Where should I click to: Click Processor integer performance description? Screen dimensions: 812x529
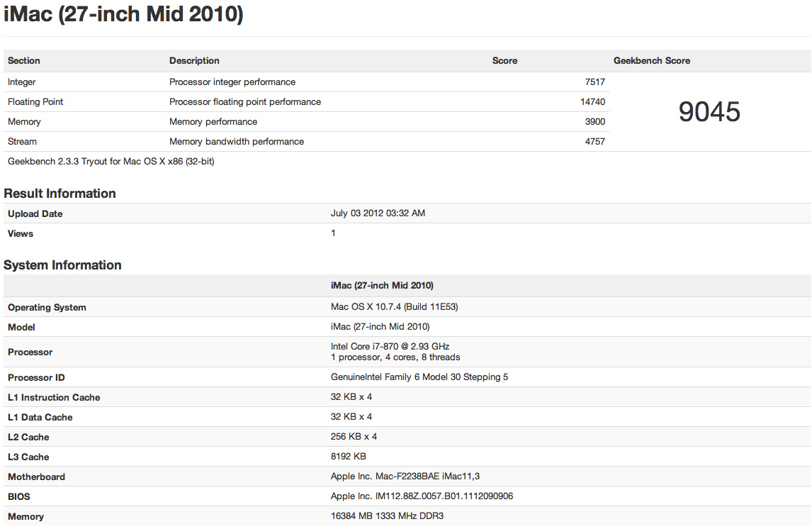pyautogui.click(x=232, y=82)
